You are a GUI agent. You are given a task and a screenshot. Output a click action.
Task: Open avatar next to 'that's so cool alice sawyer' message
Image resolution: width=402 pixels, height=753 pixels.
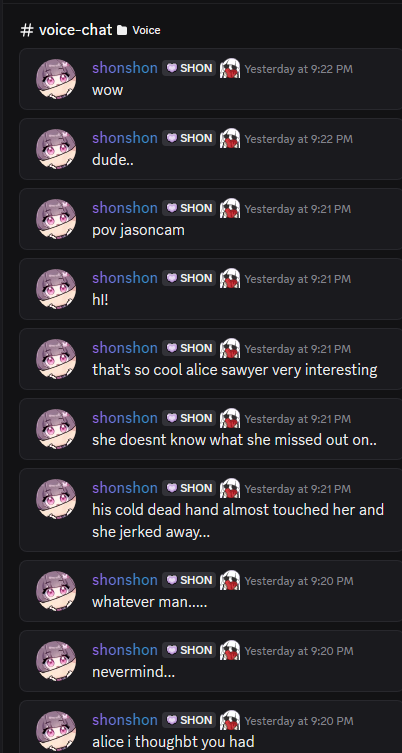point(56,359)
